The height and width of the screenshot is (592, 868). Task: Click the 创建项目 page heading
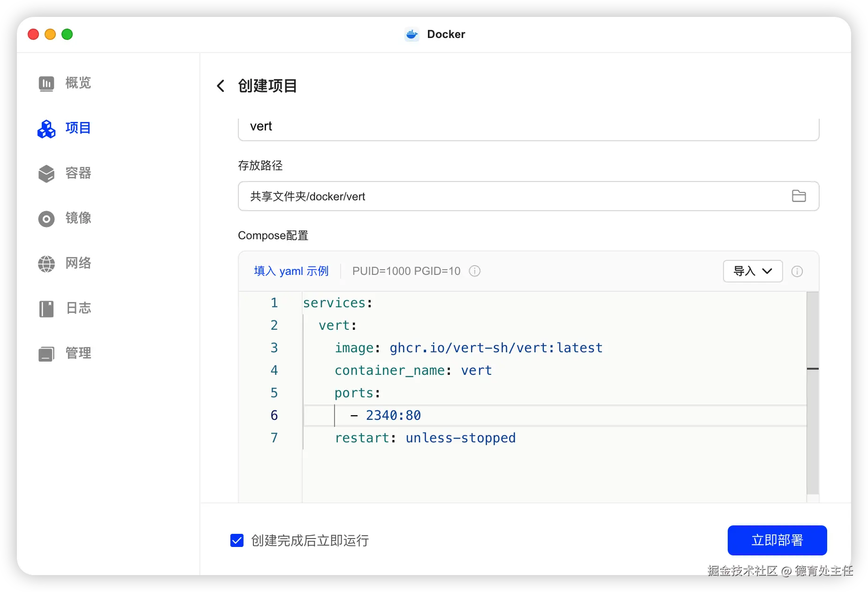[x=267, y=86]
